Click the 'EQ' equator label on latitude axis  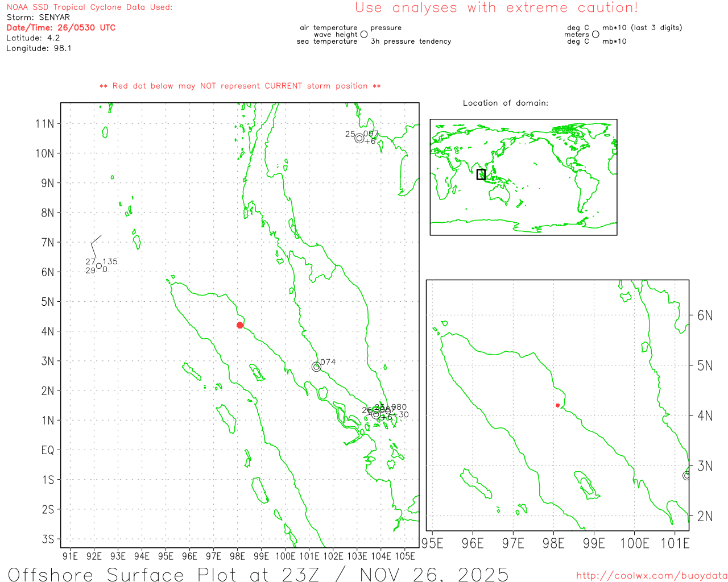pos(48,450)
